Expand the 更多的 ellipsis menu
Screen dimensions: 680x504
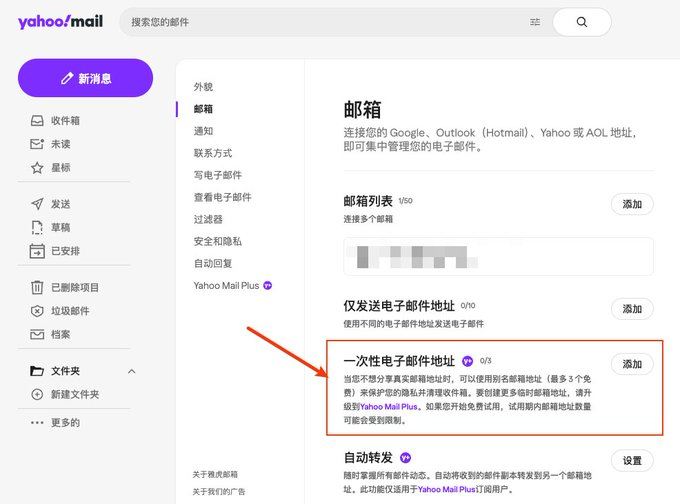[x=37, y=422]
